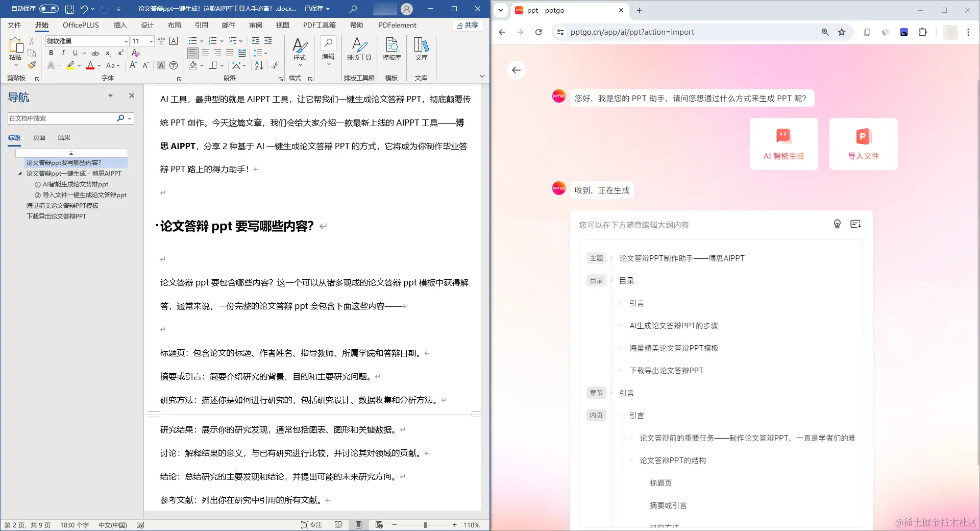Open the 文库 document library
Image resolution: width=980 pixels, height=531 pixels.
click(x=421, y=50)
